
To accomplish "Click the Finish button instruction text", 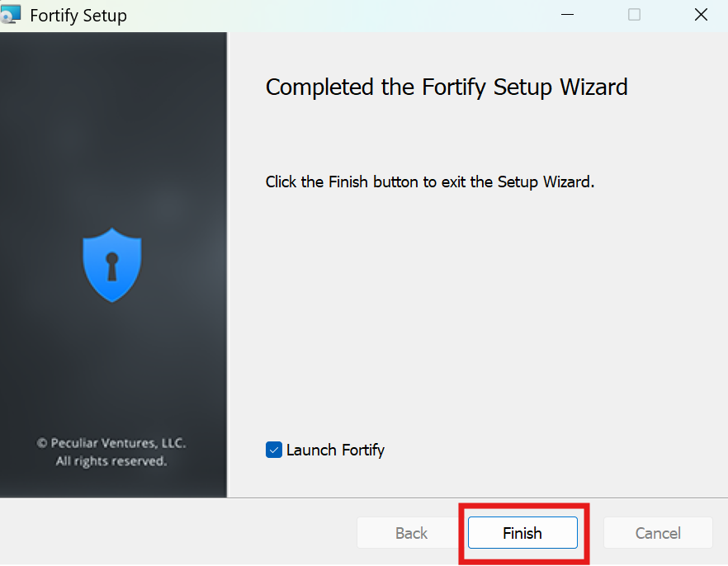I will pos(429,182).
